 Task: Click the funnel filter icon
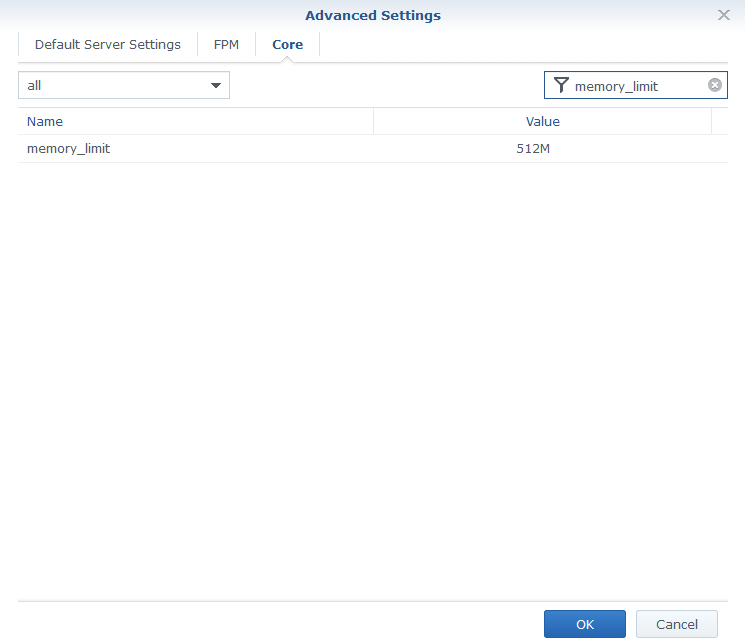(x=561, y=86)
